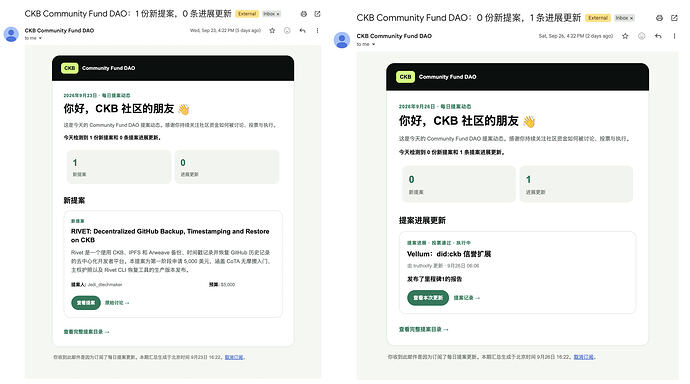Screen dimensions: 690x384
Task: Click the RIVET Decentralized GitHub Backup proposal title
Action: [170, 235]
